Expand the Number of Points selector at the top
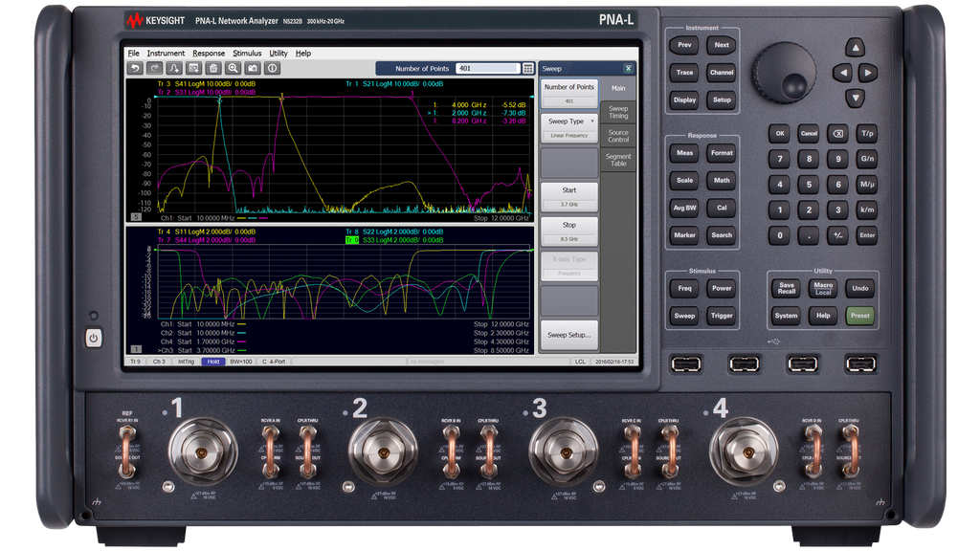 (x=529, y=68)
